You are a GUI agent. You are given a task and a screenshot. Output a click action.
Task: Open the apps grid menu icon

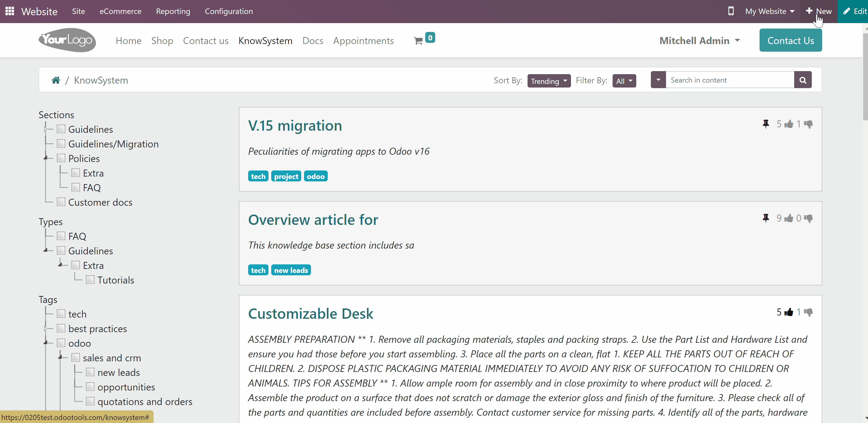tap(10, 11)
